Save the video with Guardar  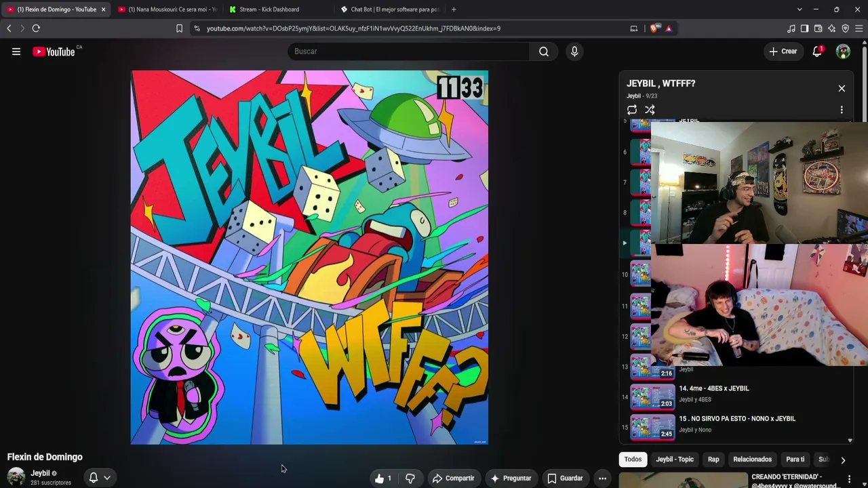tap(565, 479)
